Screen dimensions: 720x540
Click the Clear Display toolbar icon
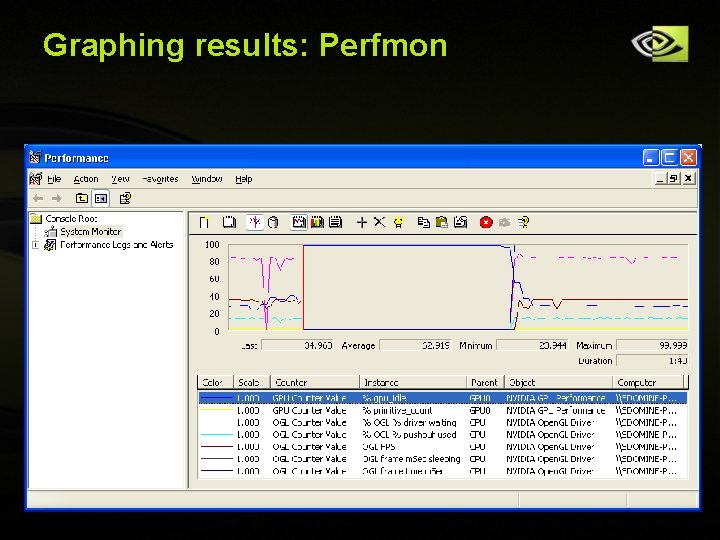pos(229,223)
